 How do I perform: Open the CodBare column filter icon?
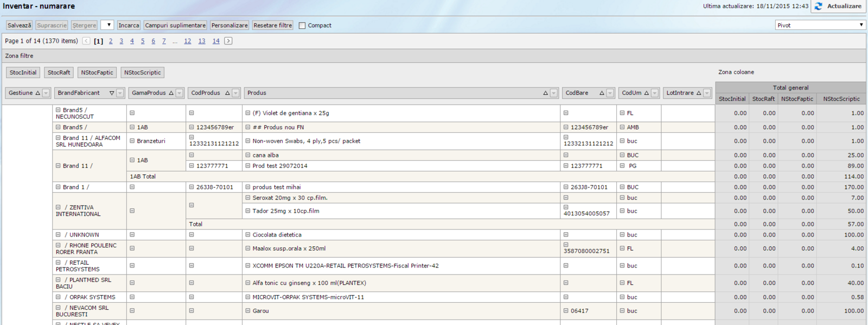click(x=610, y=93)
